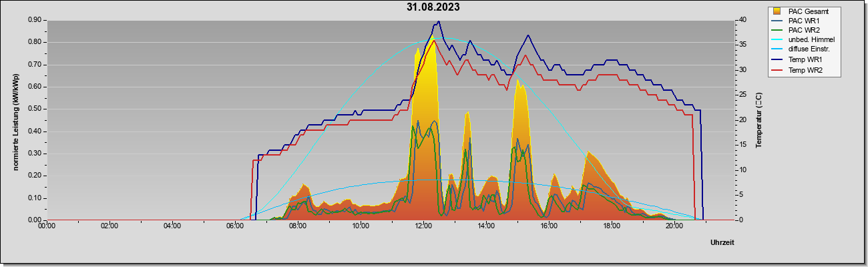This screenshot has width=868, height=267.
Task: Click the 20:00 time axis label
Action: tap(674, 226)
